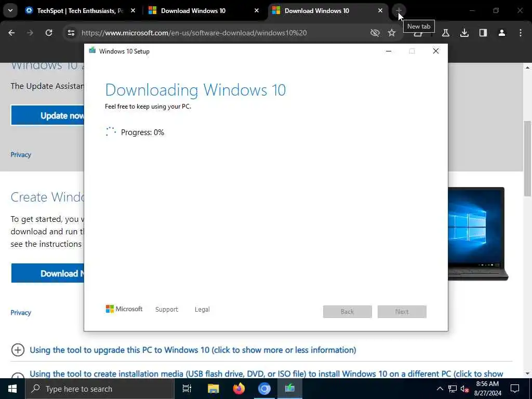Viewport: 532px width, 399px height.
Task: Show hidden system tray icons
Action: 440,389
